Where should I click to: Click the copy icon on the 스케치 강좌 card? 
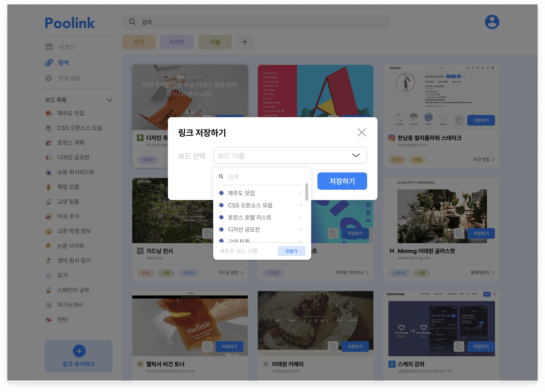pyautogui.click(x=459, y=346)
